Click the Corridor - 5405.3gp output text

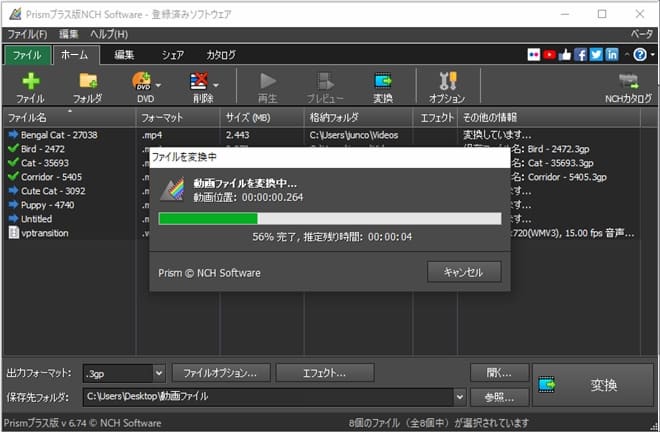567,177
